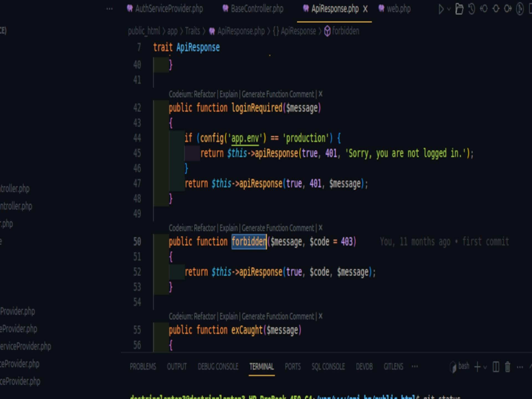Open sidebar more actions ellipsis
This screenshot has width=532, height=399.
(109, 9)
